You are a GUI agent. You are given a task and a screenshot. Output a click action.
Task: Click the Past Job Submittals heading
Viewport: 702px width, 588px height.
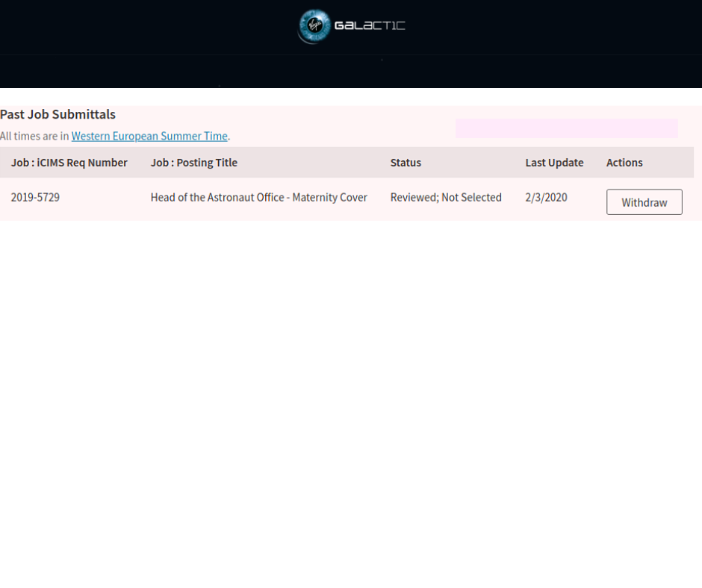tap(58, 115)
